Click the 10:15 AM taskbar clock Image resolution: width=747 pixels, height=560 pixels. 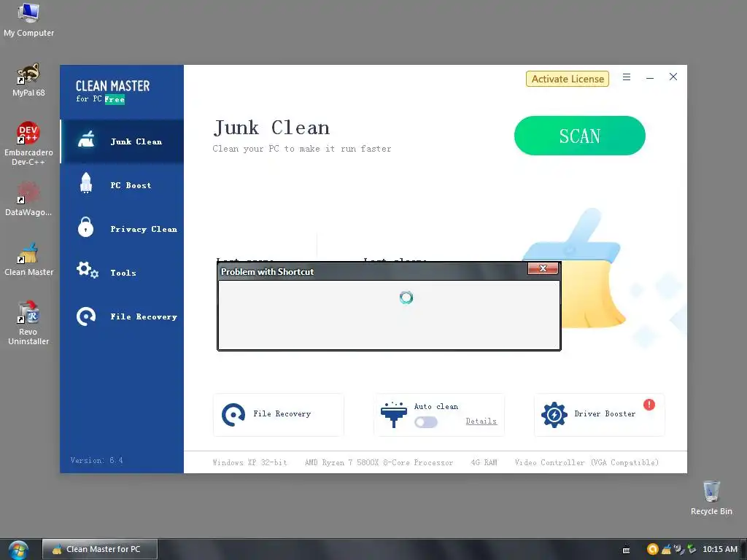[x=720, y=549]
